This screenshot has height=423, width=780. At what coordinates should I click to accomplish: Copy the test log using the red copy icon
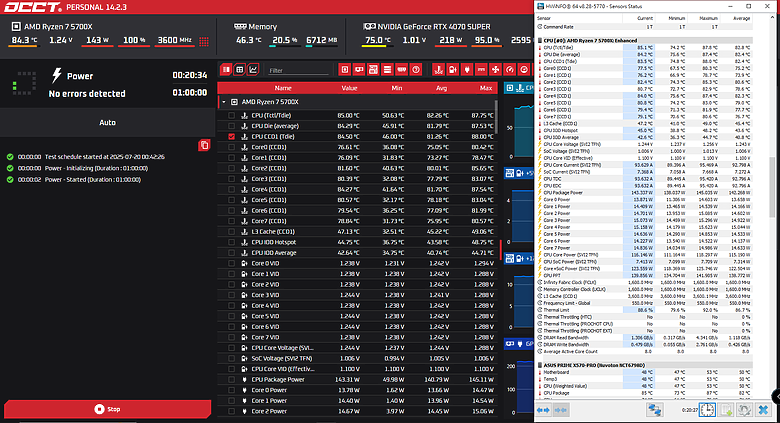point(204,145)
